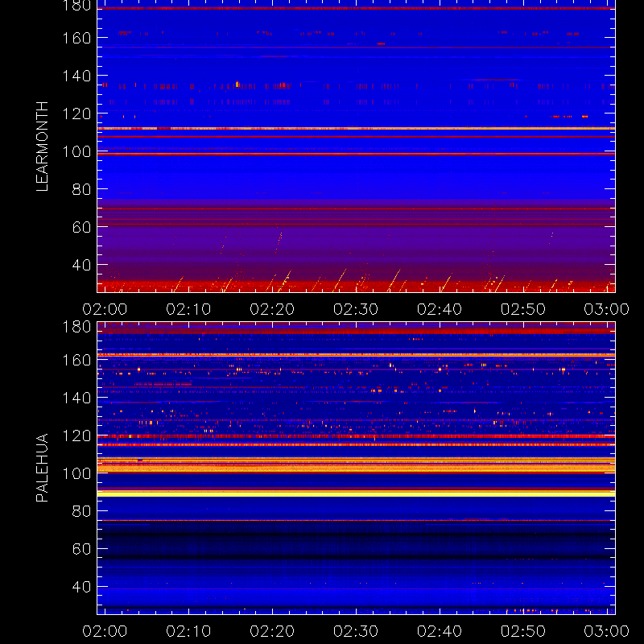This screenshot has width=644, height=644.
Task: Click the 02:30 time label under the Palehua plot
Action: tap(356, 631)
